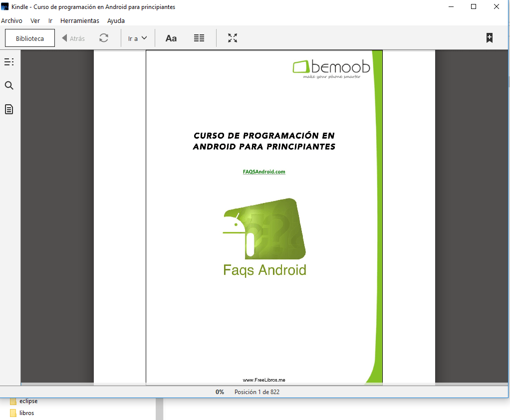Screen dimensions: 510x420
Task: Open the Herramientas menu
Action: [x=80, y=21]
